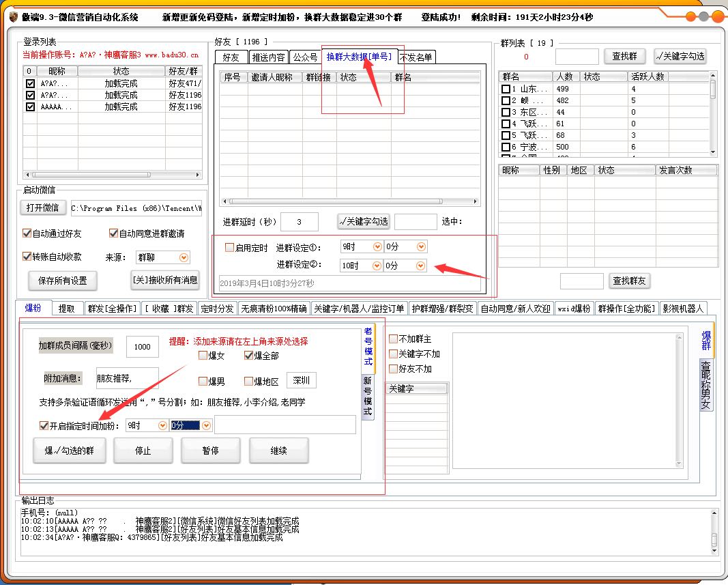Click the 查找群友 button

(x=629, y=281)
